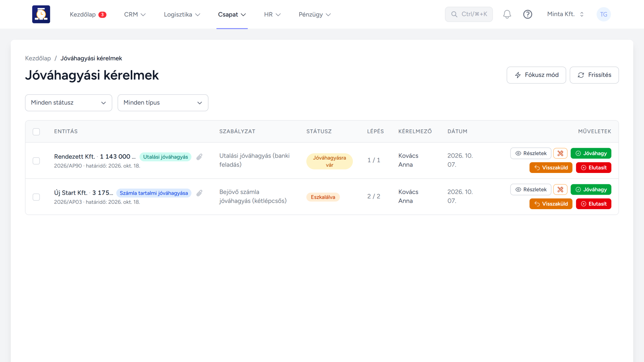
Task: Open the Minden típus filter dropdown
Action: [x=163, y=103]
